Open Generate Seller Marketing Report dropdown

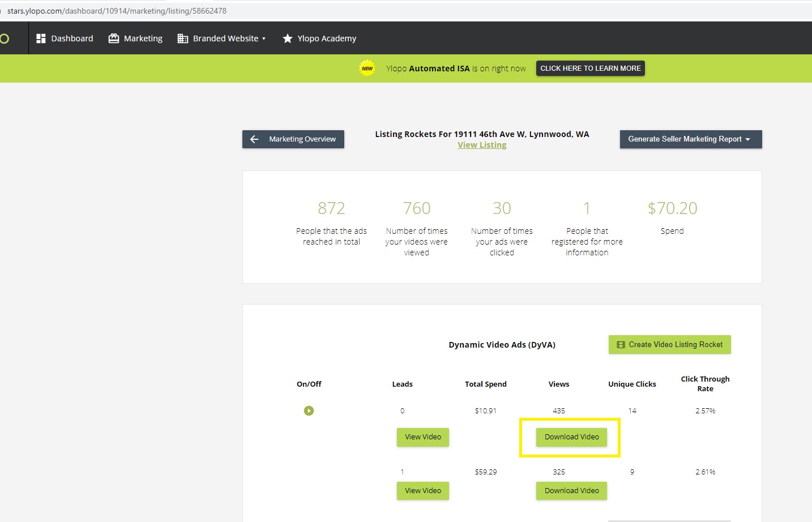tap(690, 139)
